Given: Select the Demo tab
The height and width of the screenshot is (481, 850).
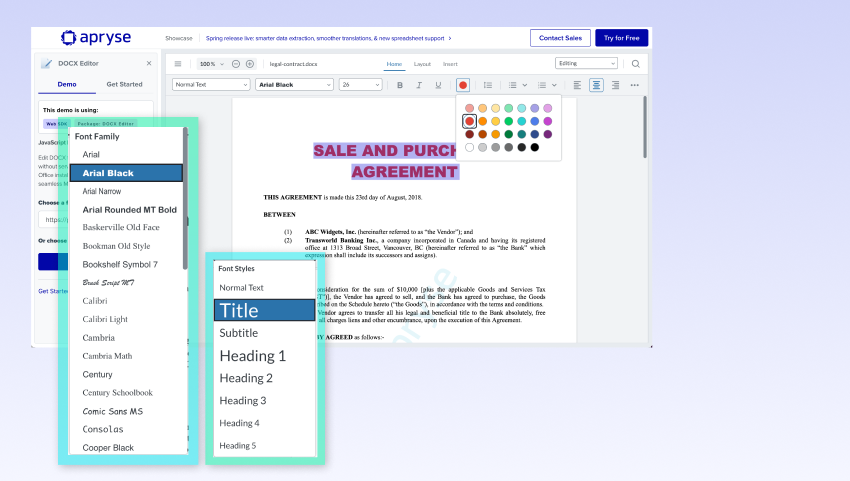Looking at the screenshot, I should pos(67,85).
